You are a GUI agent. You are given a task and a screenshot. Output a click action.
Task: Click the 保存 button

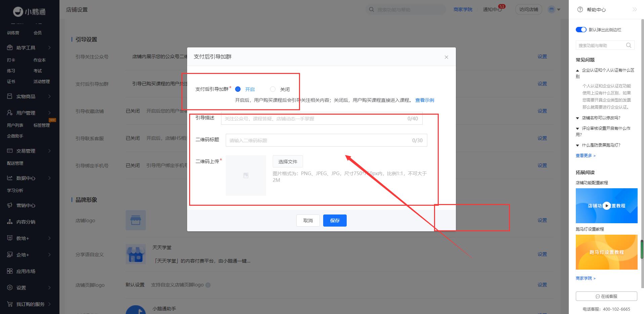coord(335,221)
